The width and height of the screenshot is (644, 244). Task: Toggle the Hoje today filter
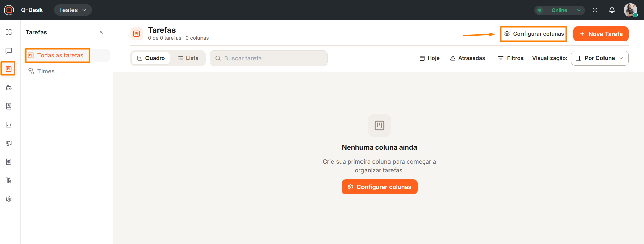[429, 58]
